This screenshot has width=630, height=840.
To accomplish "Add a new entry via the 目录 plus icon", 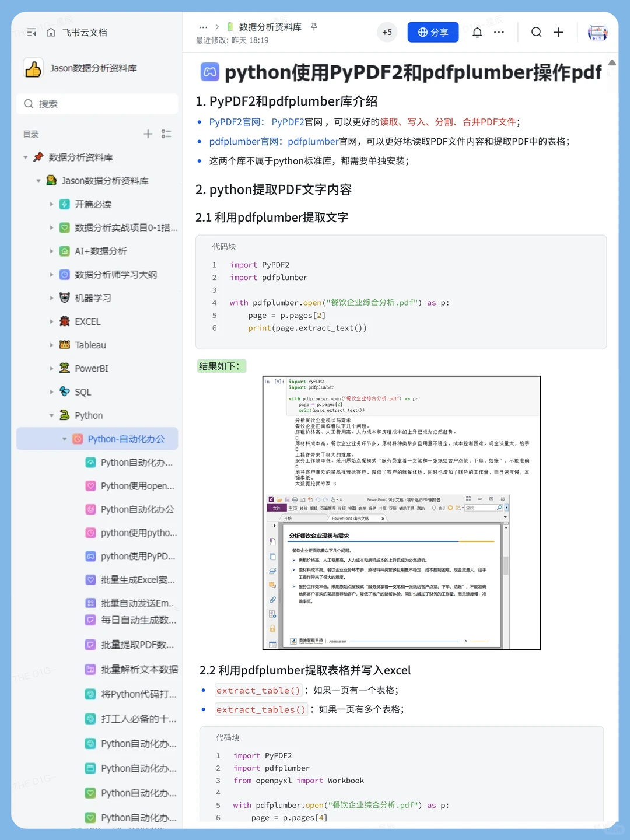I will click(148, 134).
